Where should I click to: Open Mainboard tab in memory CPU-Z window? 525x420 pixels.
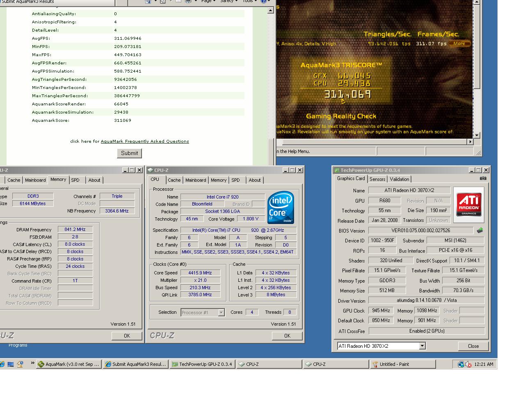[x=35, y=180]
